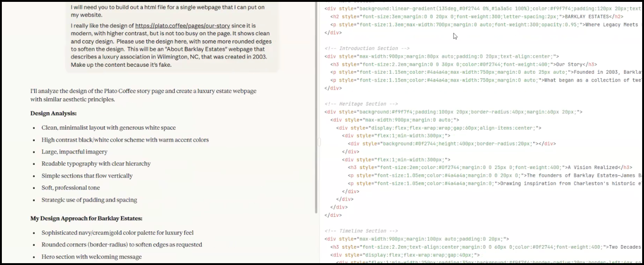Click the '<!-- Timeline Section -->' code comment
Image resolution: width=644 pixels, height=265 pixels.
point(361,231)
